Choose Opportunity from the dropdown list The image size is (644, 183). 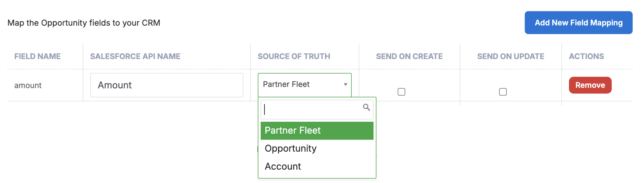[x=317, y=148]
